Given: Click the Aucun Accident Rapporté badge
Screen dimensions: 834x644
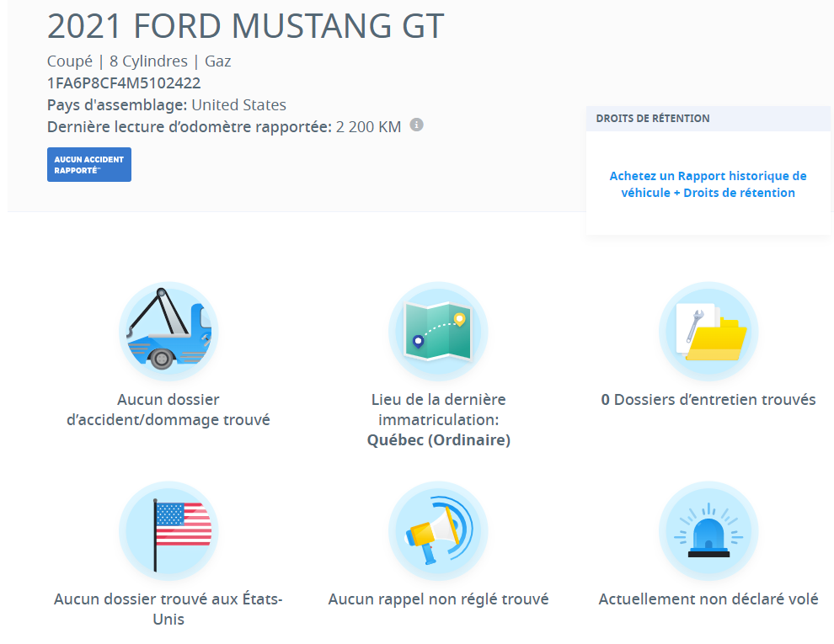Looking at the screenshot, I should (x=89, y=165).
